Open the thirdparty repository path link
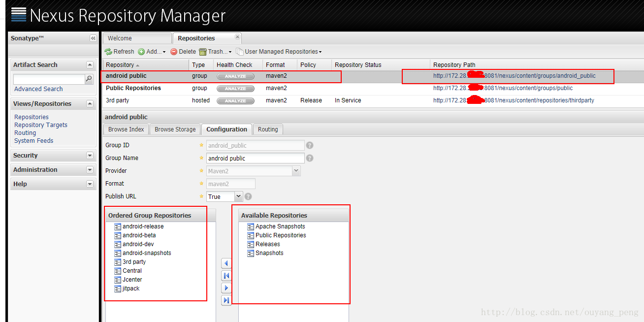The height and width of the screenshot is (322, 644). tap(514, 100)
